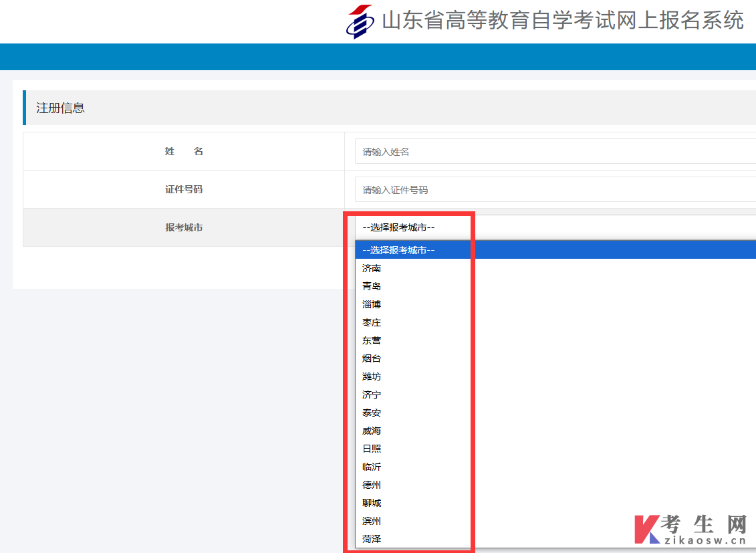
Task: Click the 证件号码 ID number input field
Action: click(555, 189)
